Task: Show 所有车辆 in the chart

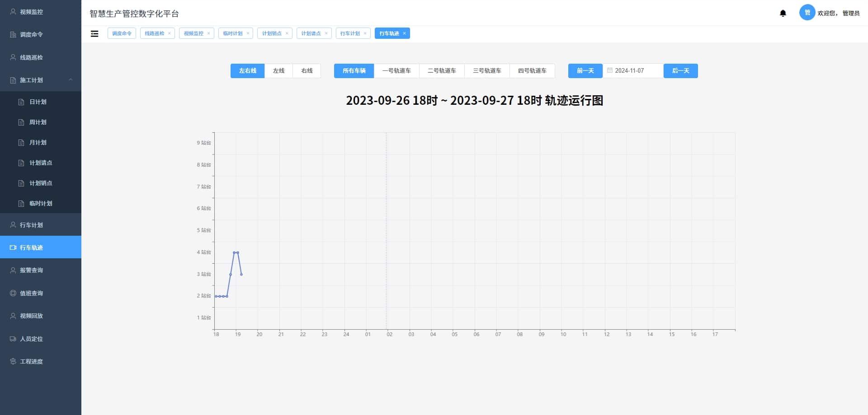Action: [354, 71]
